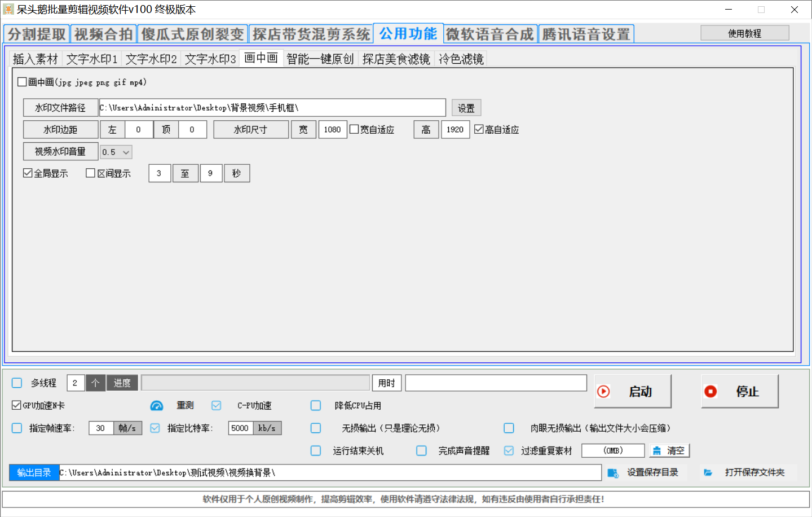The width and height of the screenshot is (812, 517).
Task: Open 探店美食滤镜 sub-tab
Action: [396, 59]
